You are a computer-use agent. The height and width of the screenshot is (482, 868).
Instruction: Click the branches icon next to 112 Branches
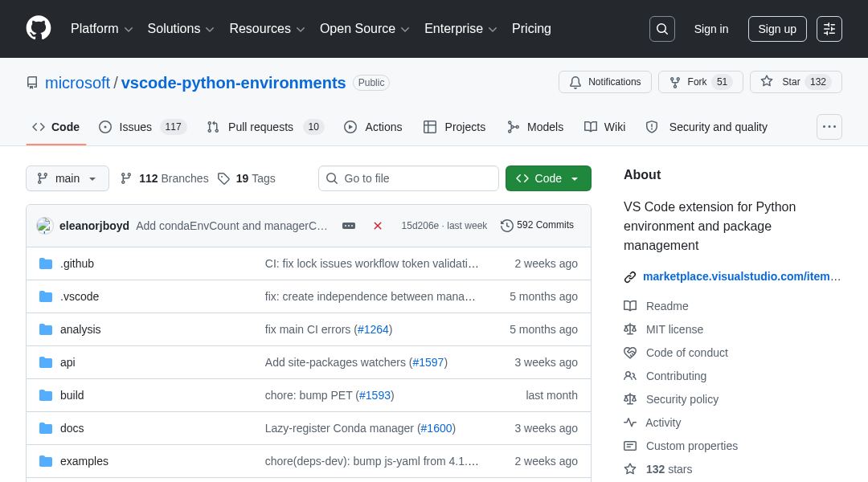(126, 178)
